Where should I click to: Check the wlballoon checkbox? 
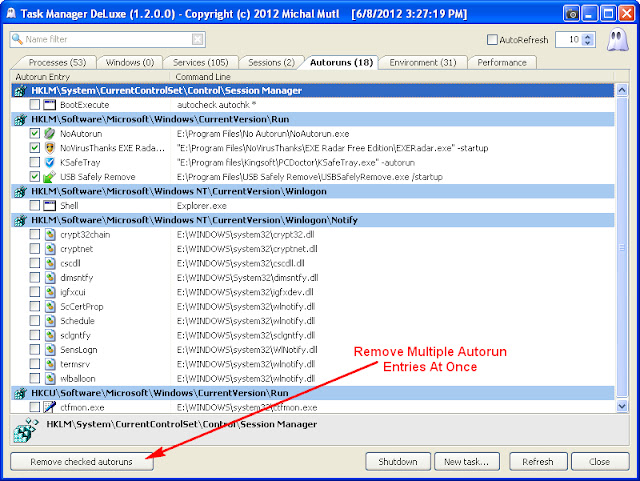(x=35, y=379)
